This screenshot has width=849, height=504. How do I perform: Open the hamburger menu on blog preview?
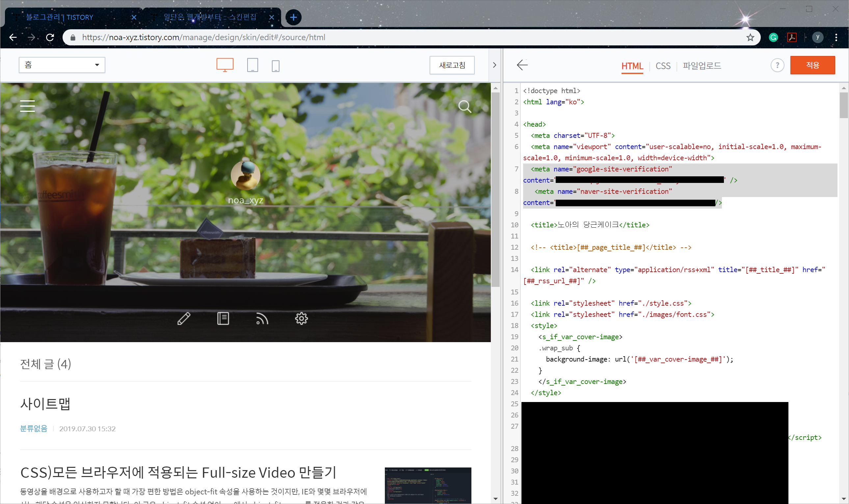coord(28,106)
